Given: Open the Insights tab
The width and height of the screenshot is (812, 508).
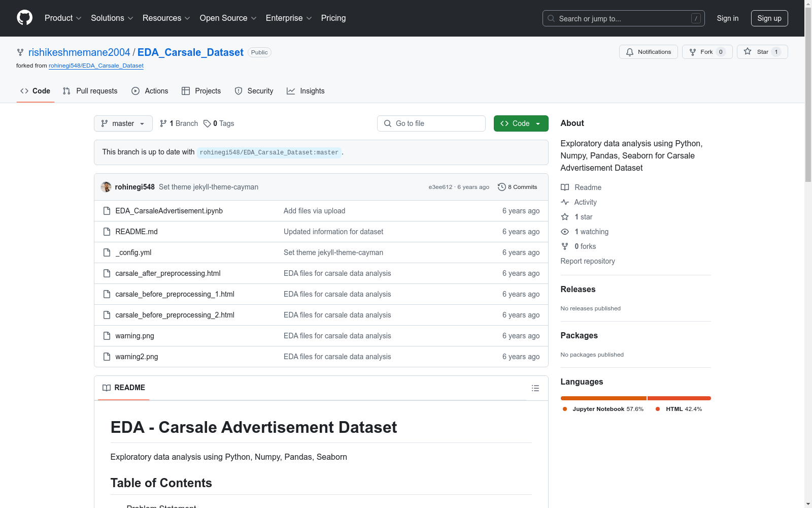Looking at the screenshot, I should click(x=306, y=91).
